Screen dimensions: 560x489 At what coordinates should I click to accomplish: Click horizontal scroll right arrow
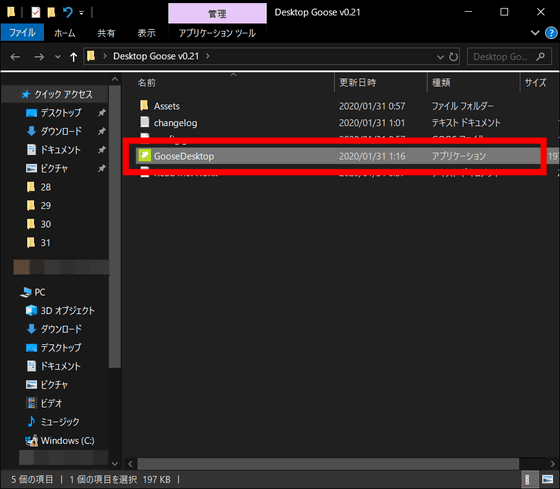(552, 464)
